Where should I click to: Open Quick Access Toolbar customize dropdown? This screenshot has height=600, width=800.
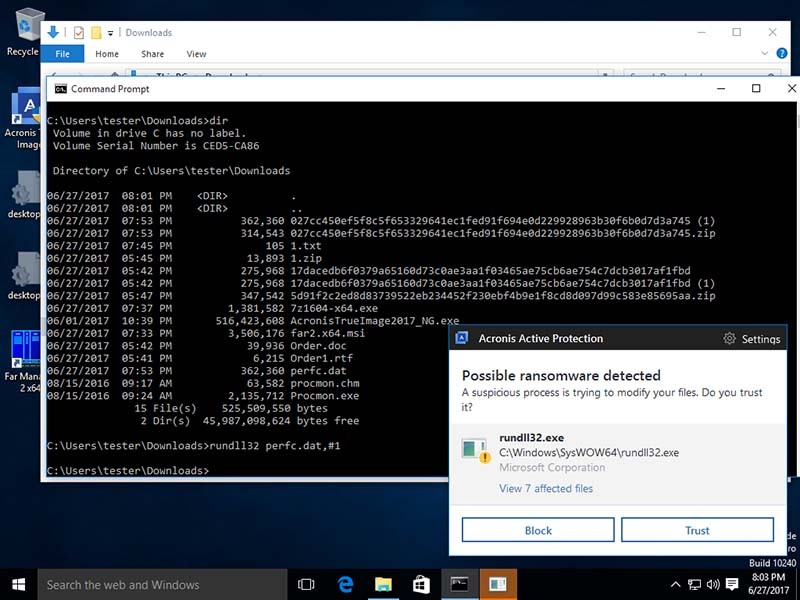click(111, 33)
